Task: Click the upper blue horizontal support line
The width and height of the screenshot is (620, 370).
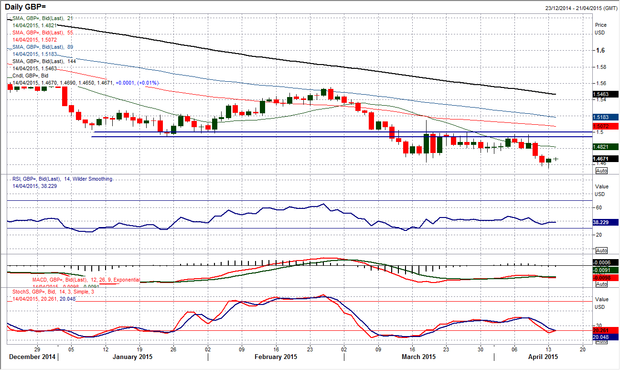Action: click(343, 132)
